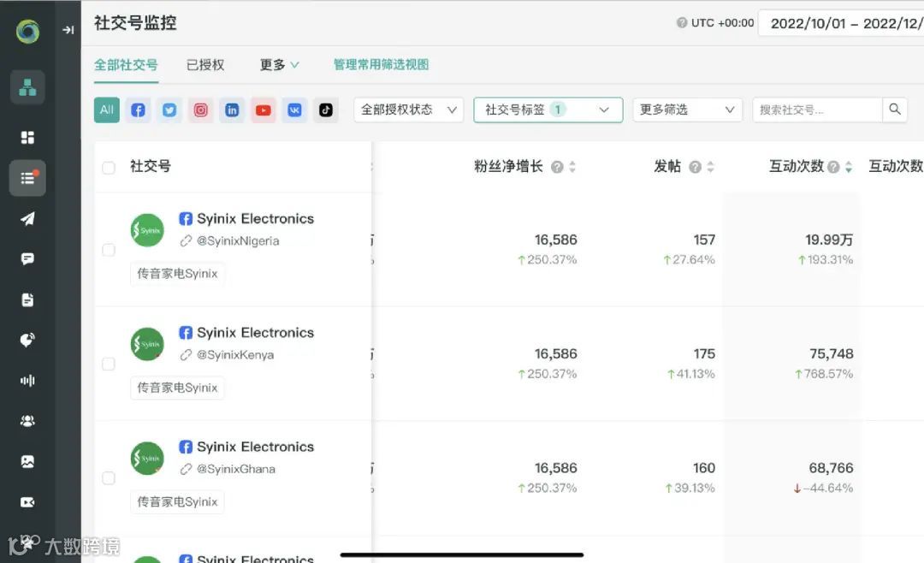Viewport: 924px width, 563px height.
Task: Click the UTC timezone help icon
Action: pyautogui.click(x=682, y=23)
